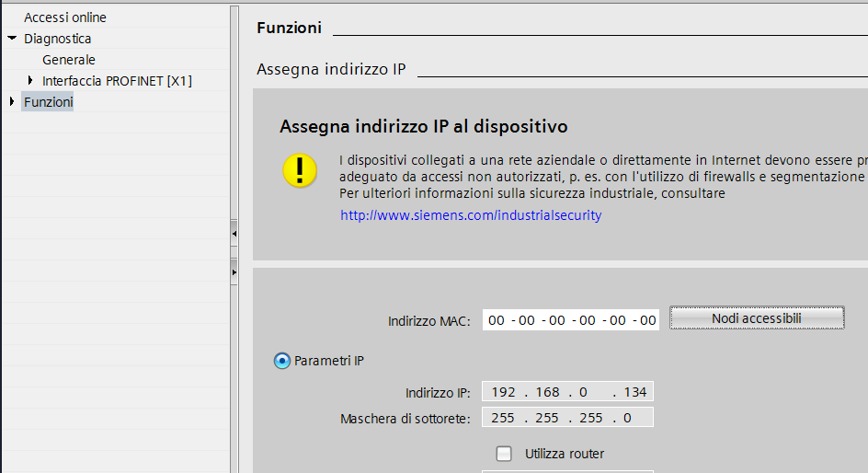Click the last segment of Indirizzo MAC field

pyautogui.click(x=647, y=320)
